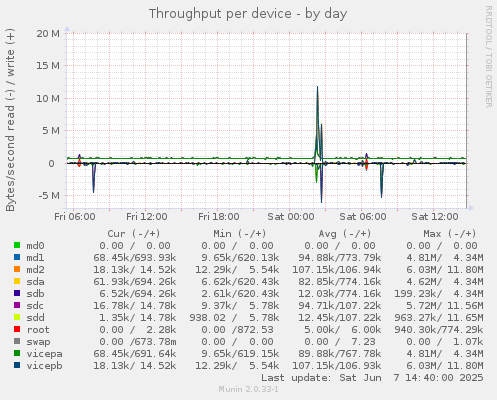Image resolution: width=497 pixels, height=400 pixels.
Task: Click the 'Cur (-/+)' column header
Action: pyautogui.click(x=134, y=234)
